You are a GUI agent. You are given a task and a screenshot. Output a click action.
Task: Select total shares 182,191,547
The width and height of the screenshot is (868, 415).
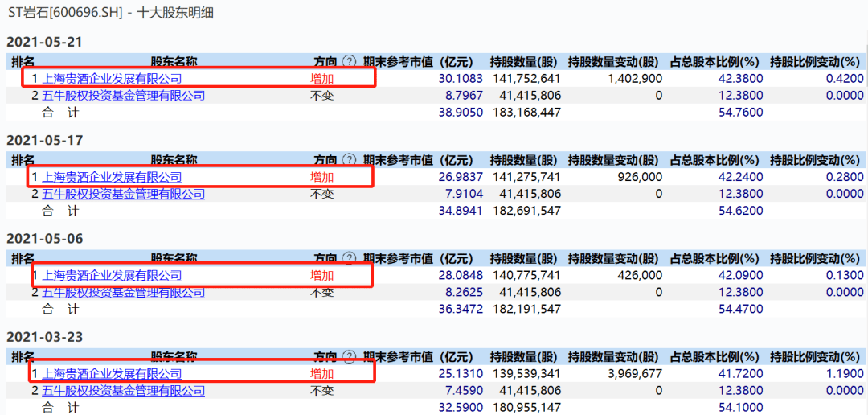pos(526,309)
